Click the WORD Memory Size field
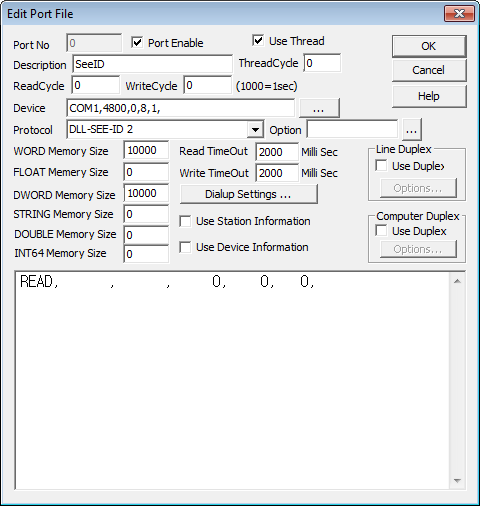Screen dimensions: 480x506 (x=146, y=150)
